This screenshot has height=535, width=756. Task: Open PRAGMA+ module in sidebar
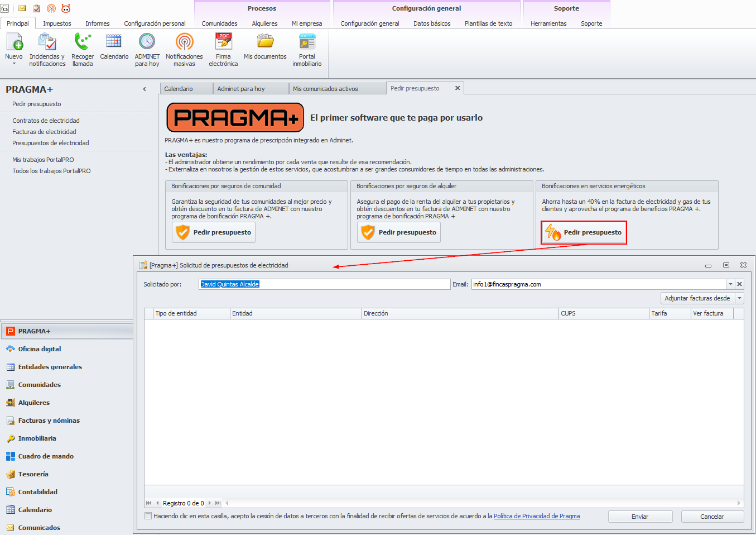pos(66,331)
